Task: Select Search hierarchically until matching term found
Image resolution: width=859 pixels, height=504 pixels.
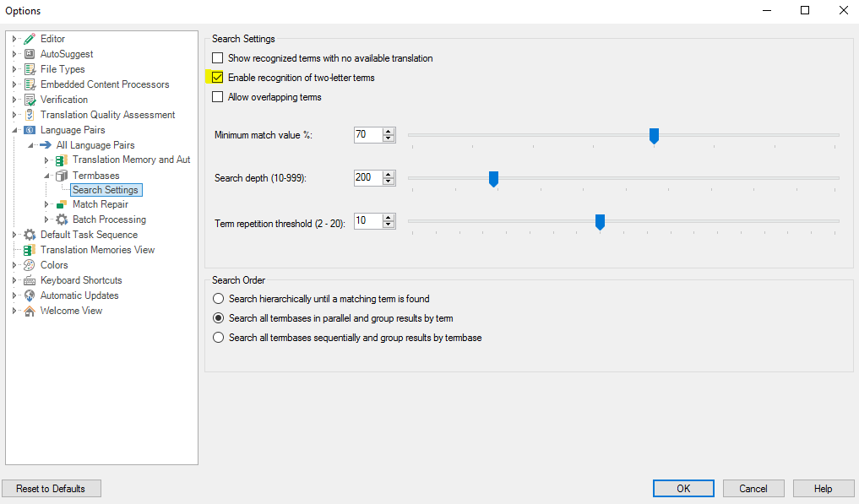Action: tap(219, 299)
